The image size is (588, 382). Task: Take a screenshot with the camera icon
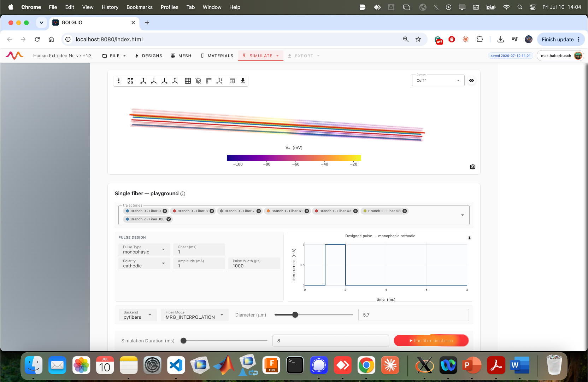pyautogui.click(x=472, y=167)
